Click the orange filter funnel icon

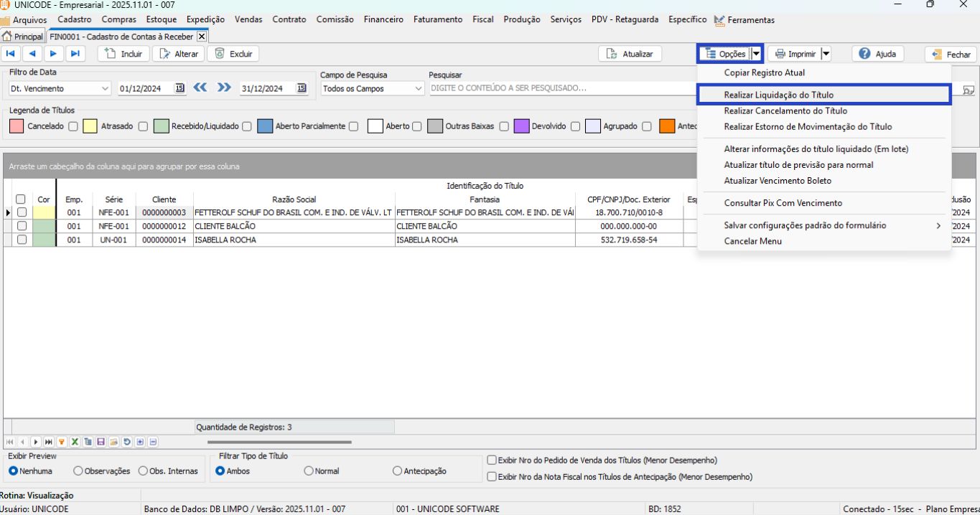62,442
